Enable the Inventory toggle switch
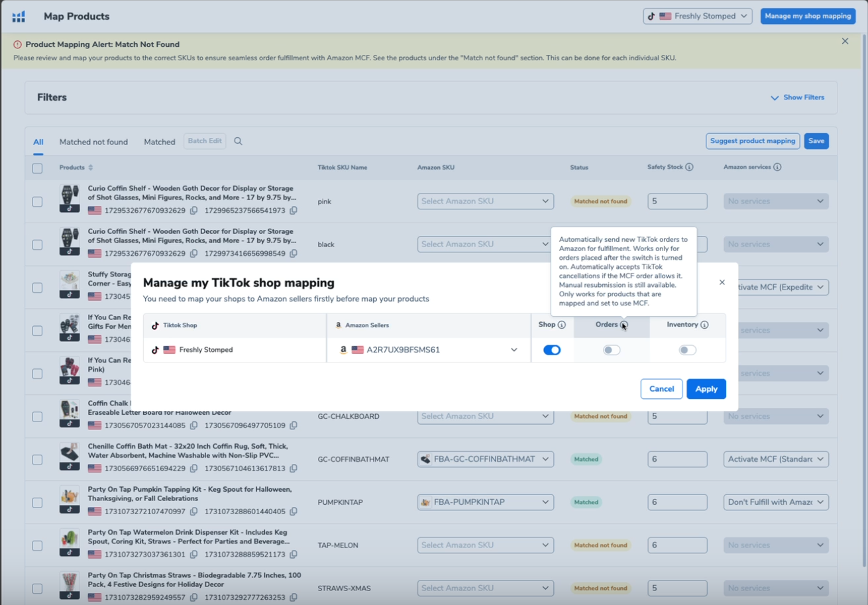Viewport: 868px width, 605px height. (x=687, y=350)
